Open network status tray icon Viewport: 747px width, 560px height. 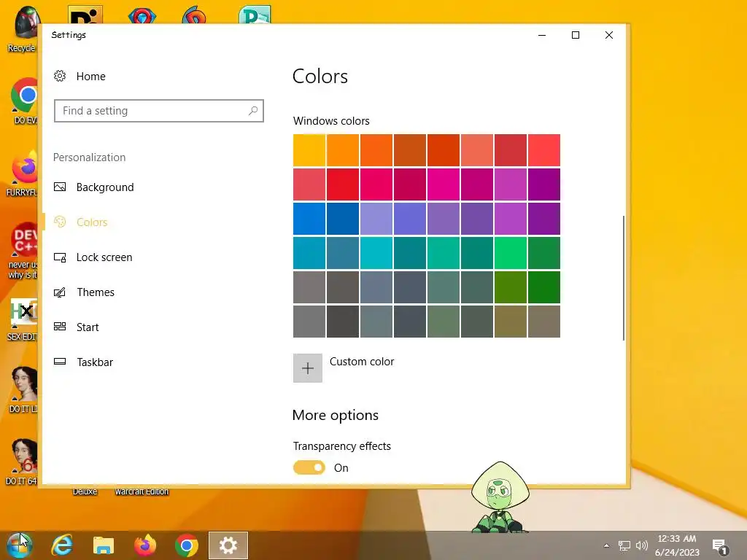click(624, 545)
